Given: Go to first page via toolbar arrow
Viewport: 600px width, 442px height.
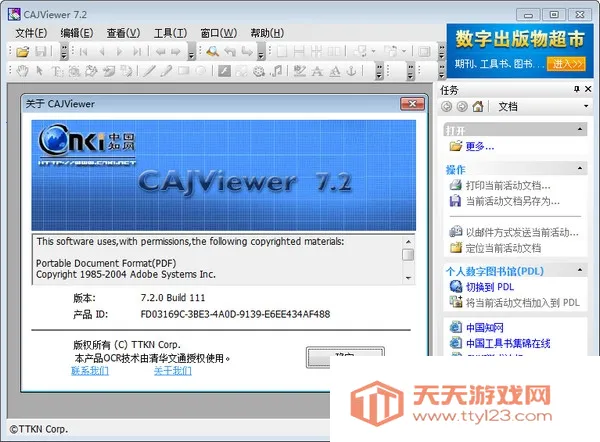Looking at the screenshot, I should tap(84, 51).
